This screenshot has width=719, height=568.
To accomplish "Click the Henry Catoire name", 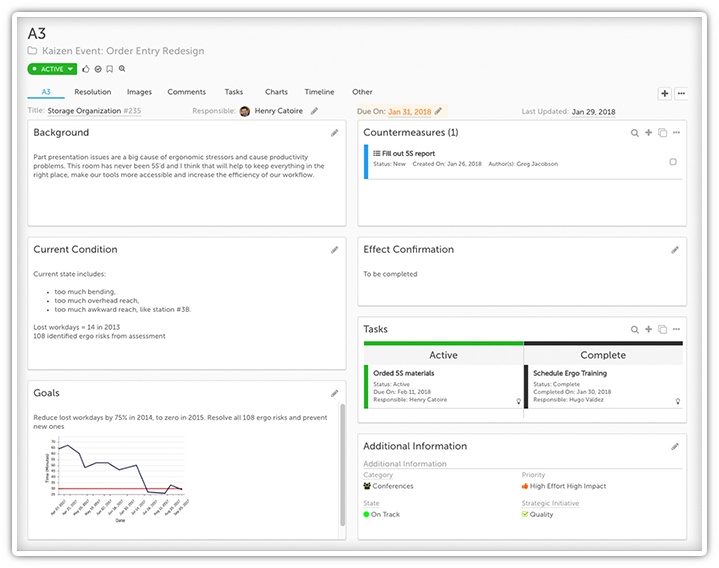I will [x=279, y=111].
